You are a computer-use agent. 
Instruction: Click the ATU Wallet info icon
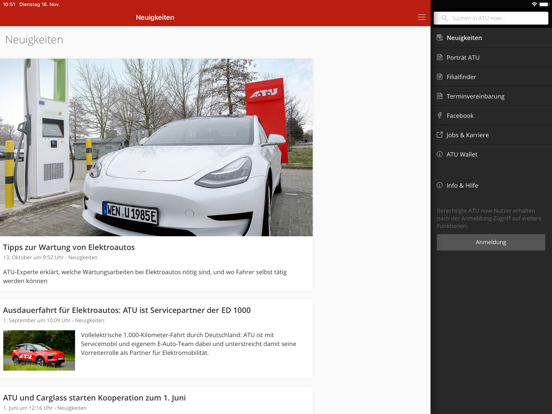point(439,154)
